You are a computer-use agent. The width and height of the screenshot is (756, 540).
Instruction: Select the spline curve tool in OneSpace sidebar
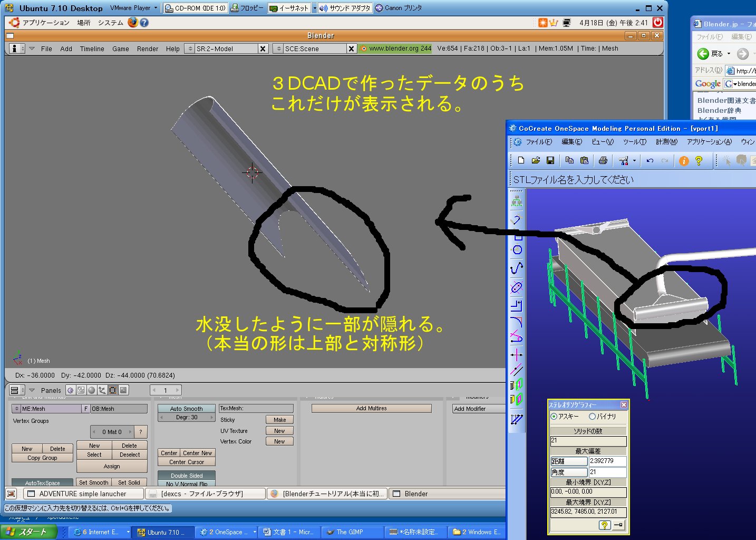517,268
